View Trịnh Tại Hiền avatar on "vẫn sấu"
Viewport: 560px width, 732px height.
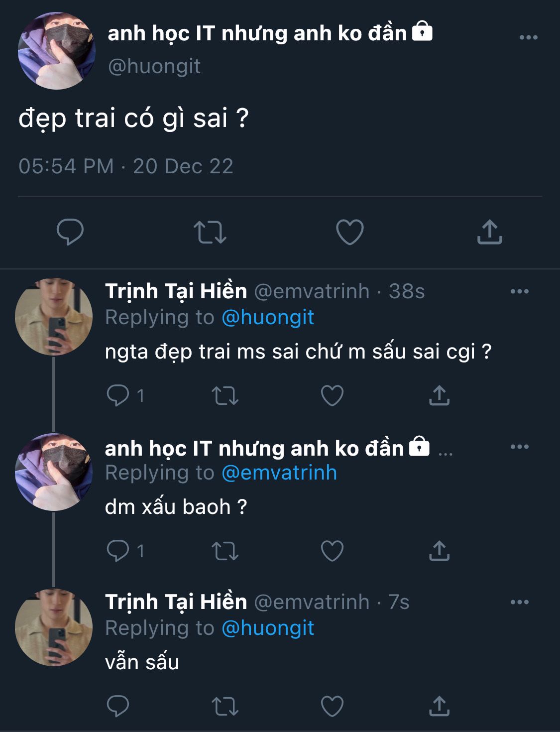click(54, 627)
